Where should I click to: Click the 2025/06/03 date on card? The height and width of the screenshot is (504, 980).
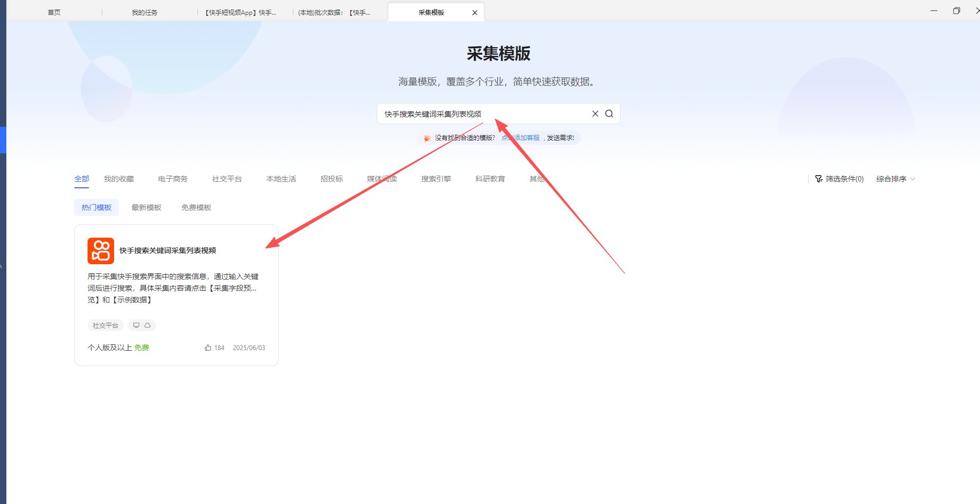[249, 348]
